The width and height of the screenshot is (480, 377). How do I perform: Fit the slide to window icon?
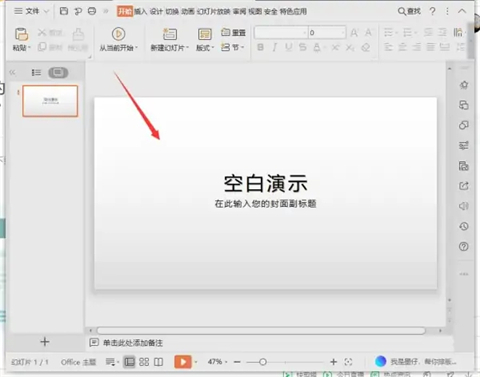pyautogui.click(x=348, y=362)
